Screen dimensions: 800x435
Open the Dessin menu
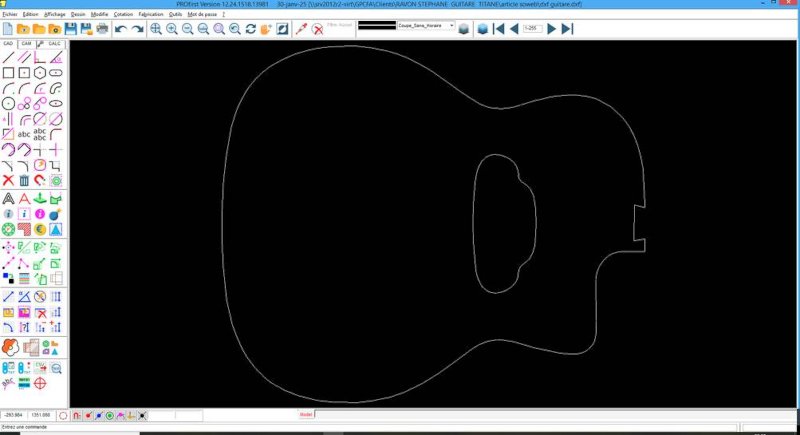tap(78, 14)
